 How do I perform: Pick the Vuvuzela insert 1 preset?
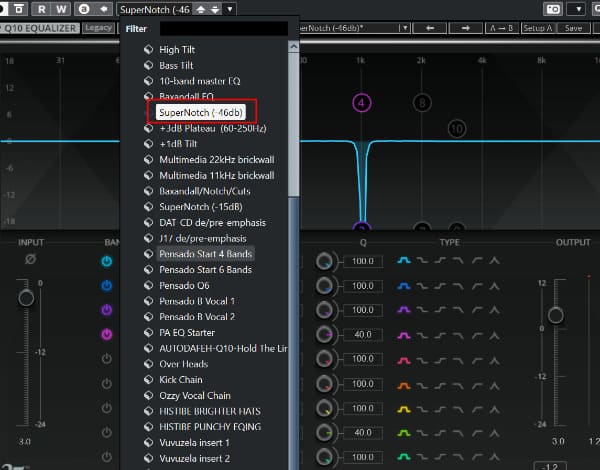pos(194,442)
